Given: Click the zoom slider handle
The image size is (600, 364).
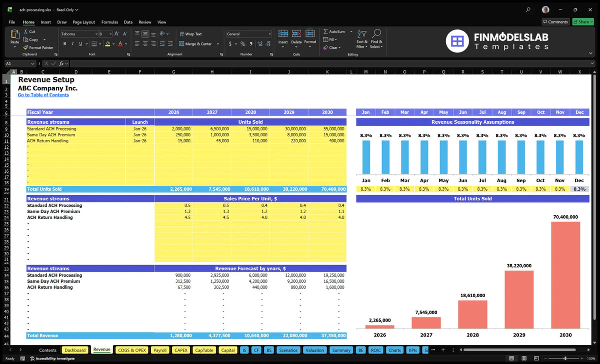Looking at the screenshot, I should pos(565,359).
